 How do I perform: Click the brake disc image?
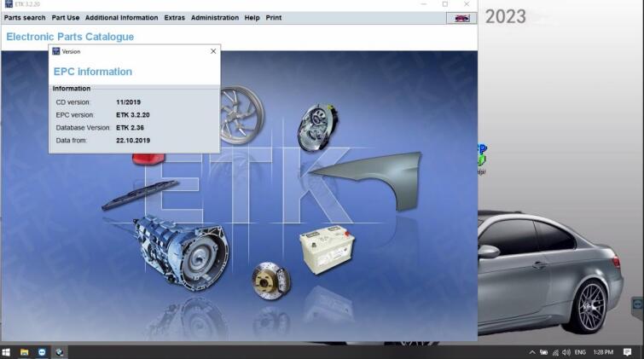(271, 281)
